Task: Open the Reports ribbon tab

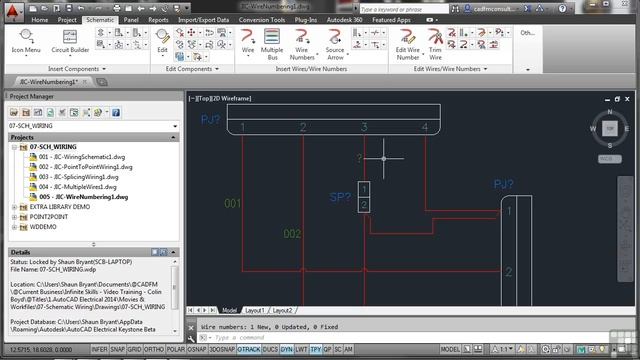Action: (158, 20)
